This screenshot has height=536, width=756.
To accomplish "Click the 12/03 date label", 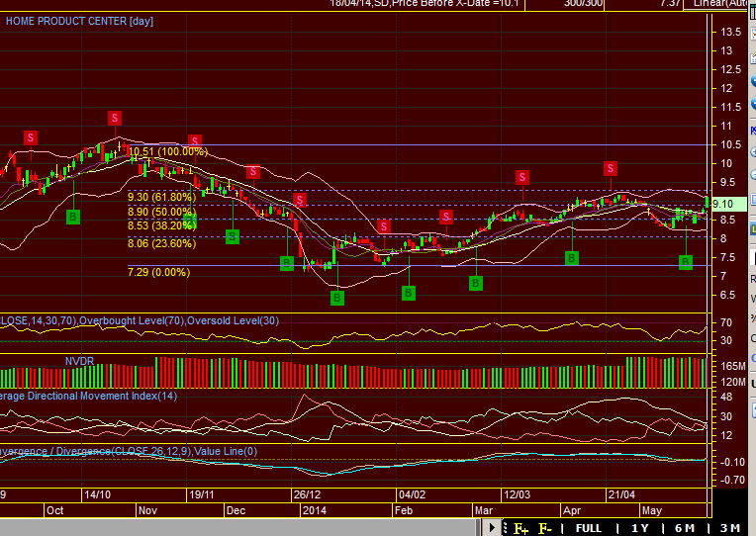I will point(517,495).
